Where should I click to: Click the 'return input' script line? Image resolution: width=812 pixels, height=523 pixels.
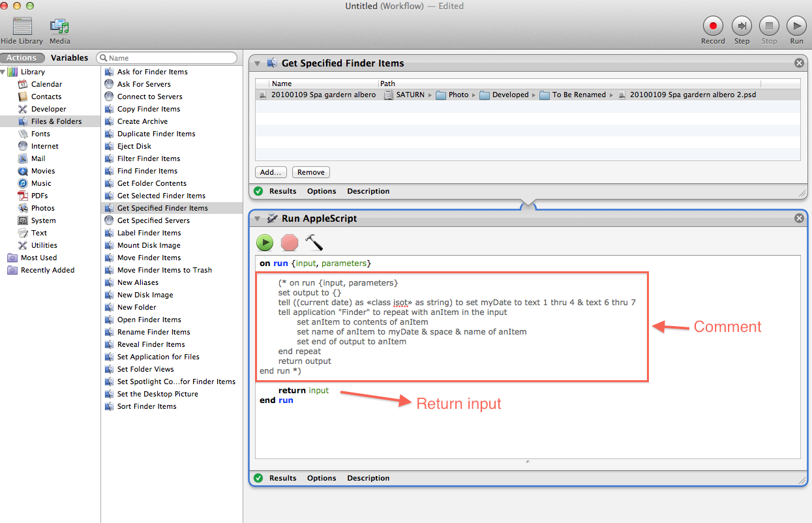[x=303, y=391]
